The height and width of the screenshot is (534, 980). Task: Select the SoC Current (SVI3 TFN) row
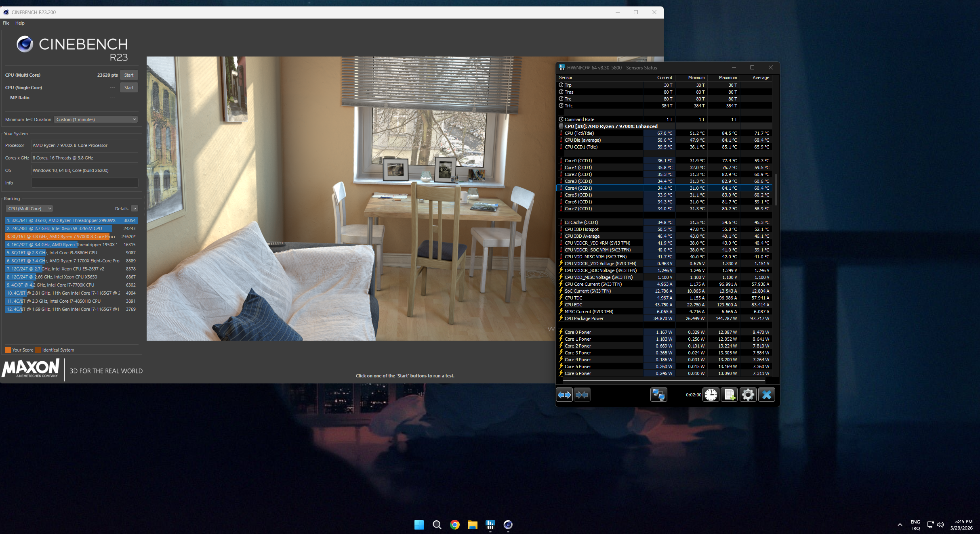664,291
